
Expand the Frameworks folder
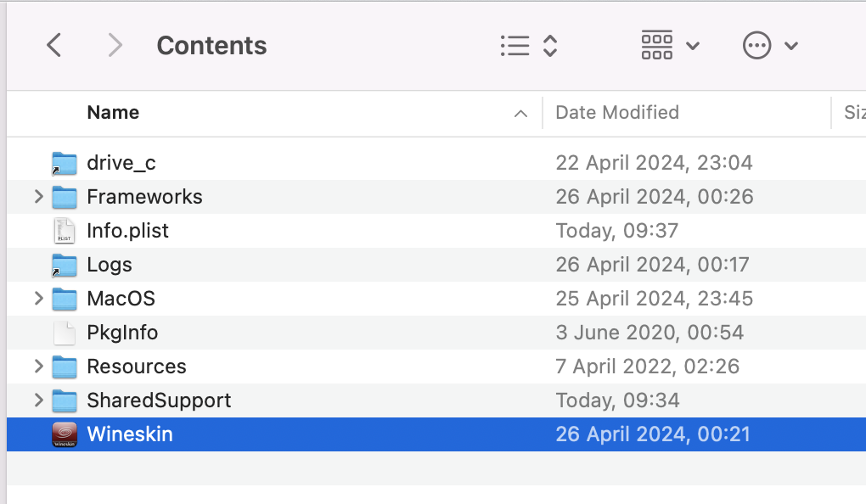39,197
